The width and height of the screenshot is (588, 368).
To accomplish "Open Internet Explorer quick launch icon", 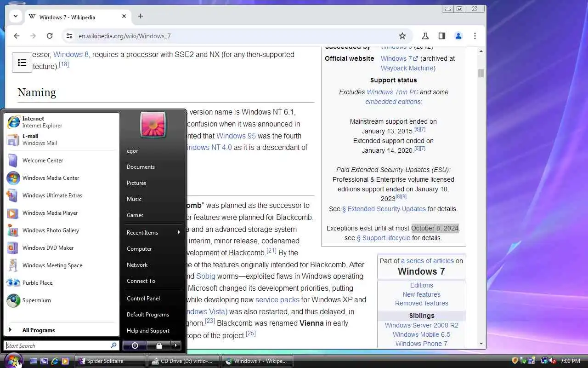I will [55, 361].
